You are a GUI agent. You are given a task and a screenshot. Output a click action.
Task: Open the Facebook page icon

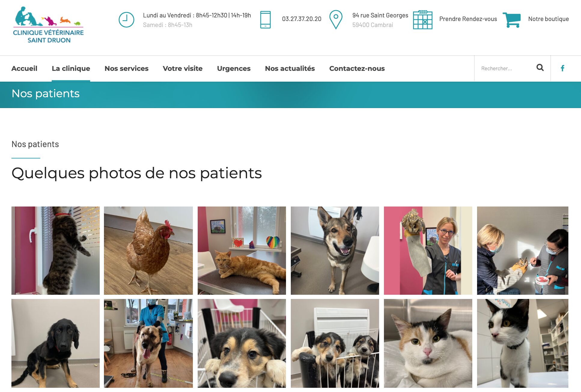click(563, 68)
